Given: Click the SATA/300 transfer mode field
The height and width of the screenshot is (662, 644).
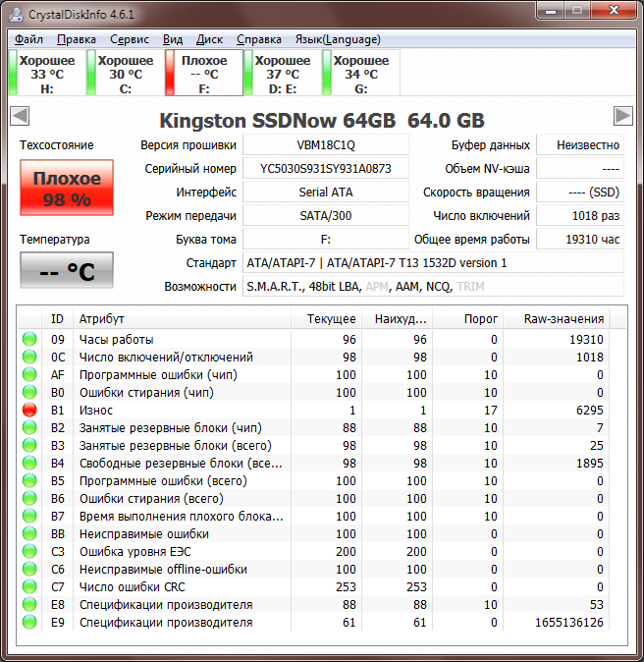Looking at the screenshot, I should point(326,216).
